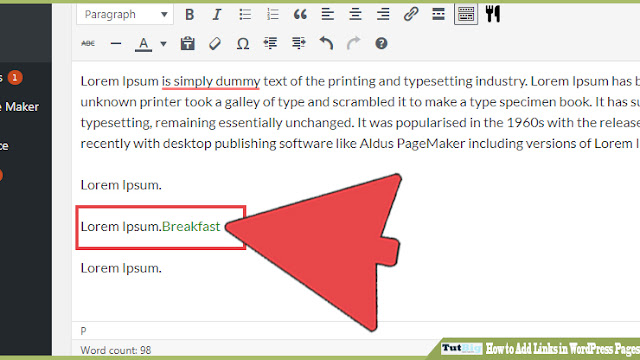Image resolution: width=640 pixels, height=360 pixels.
Task: Align text left
Action: [x=327, y=15]
